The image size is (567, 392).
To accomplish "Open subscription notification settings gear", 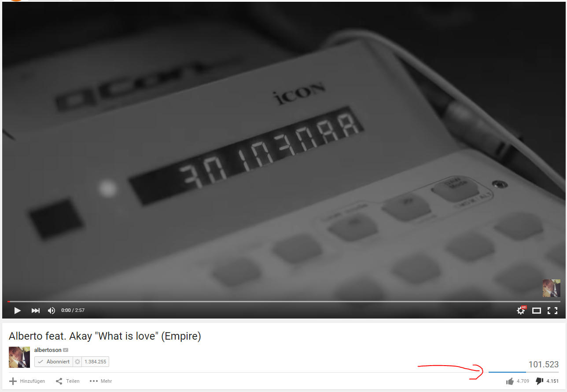I will click(77, 362).
